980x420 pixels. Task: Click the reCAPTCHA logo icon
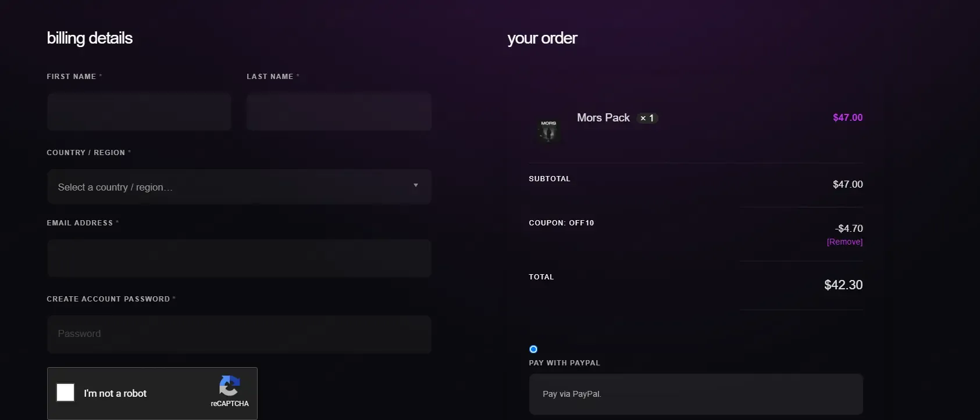(x=230, y=386)
